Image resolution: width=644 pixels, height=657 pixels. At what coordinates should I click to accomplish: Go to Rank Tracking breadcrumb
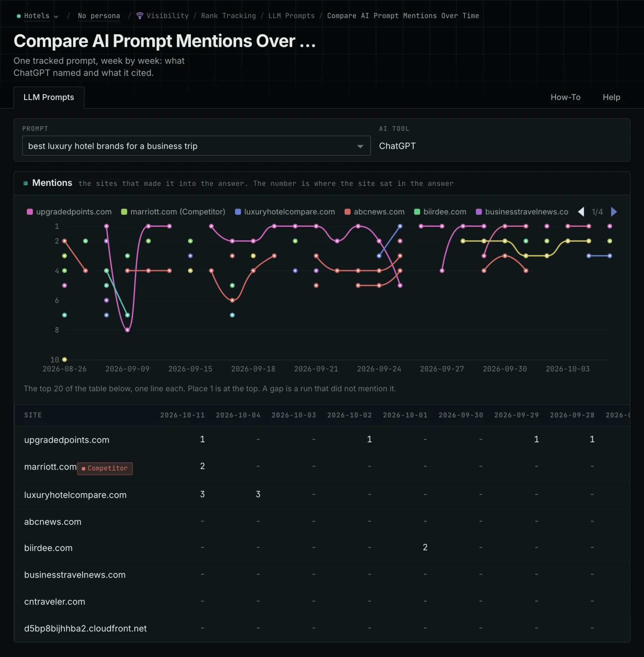pyautogui.click(x=228, y=16)
